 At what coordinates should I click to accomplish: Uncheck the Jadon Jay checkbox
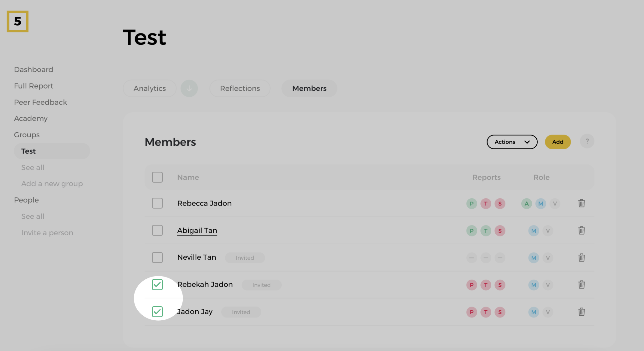click(x=157, y=312)
